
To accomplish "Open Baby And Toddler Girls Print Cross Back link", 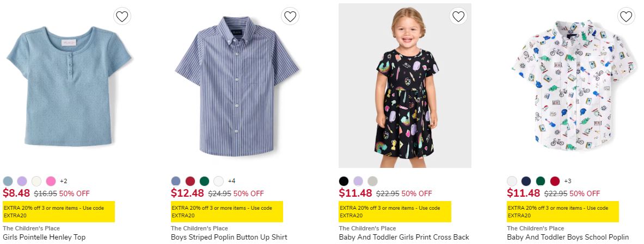I will [404, 237].
